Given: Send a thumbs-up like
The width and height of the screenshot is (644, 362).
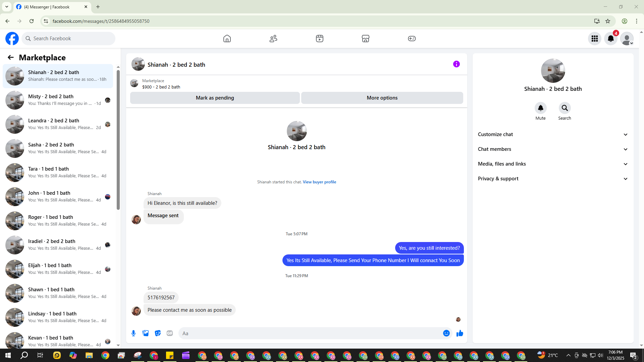Looking at the screenshot, I should [x=460, y=333].
